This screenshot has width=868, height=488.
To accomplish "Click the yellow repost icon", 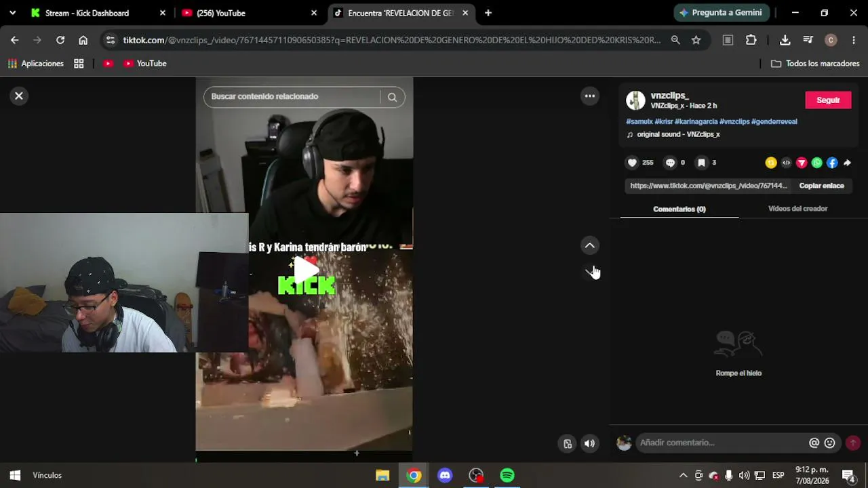I will click(771, 163).
